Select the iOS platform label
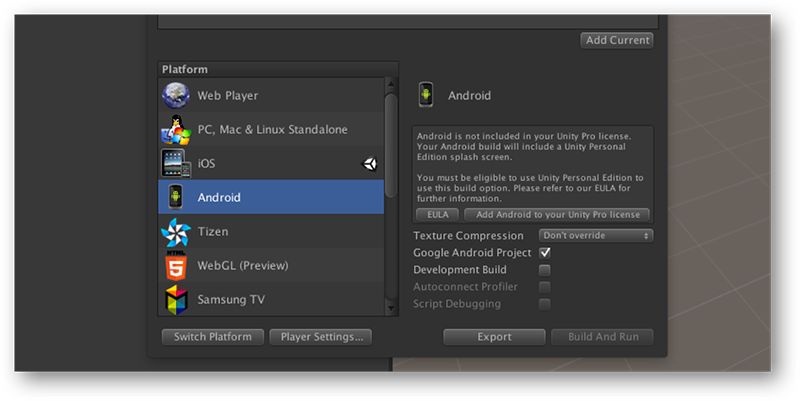Viewport: 800px width, 401px height. 206,164
